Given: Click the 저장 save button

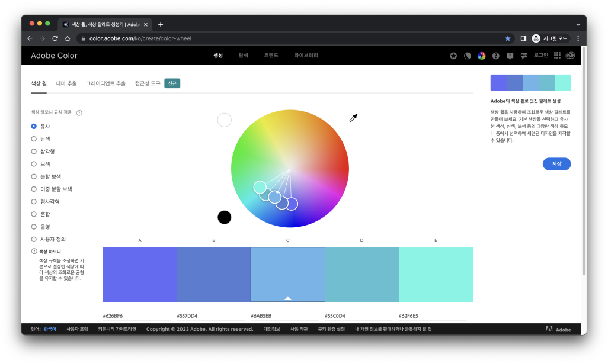Looking at the screenshot, I should [556, 164].
